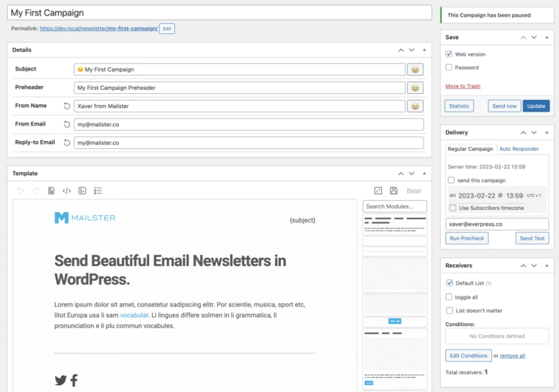The width and height of the screenshot is (559, 392).
Task: Tick the 'List doesn't matter' checkbox
Action: click(449, 311)
